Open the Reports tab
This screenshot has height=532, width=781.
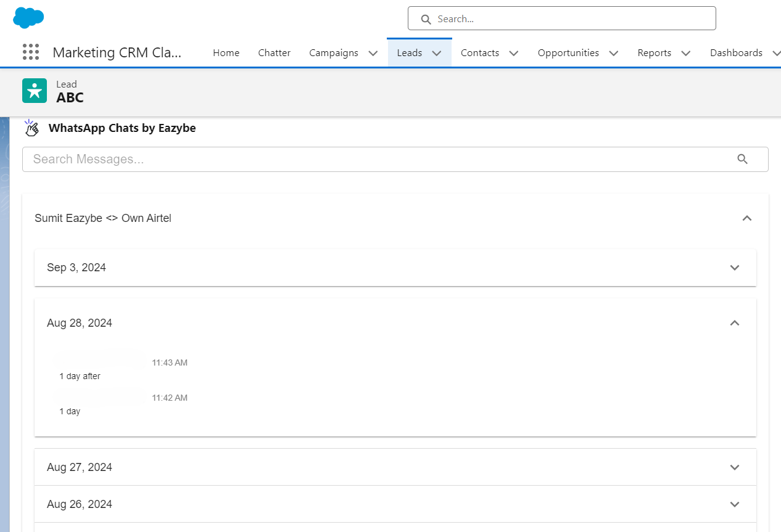coord(655,53)
